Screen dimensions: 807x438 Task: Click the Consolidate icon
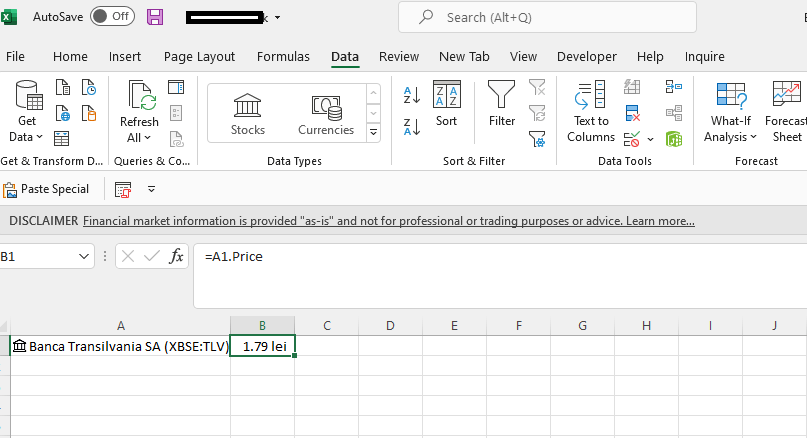pos(674,87)
